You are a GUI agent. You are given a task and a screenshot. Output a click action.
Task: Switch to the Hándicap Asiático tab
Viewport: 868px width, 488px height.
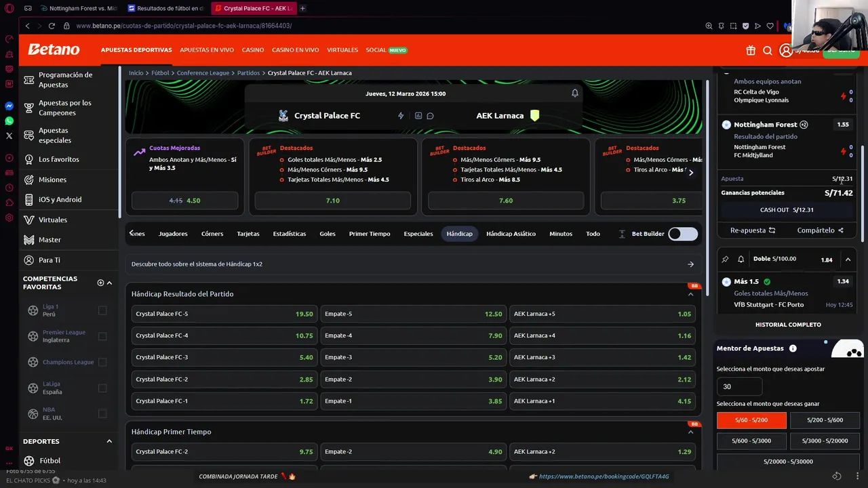[511, 234]
